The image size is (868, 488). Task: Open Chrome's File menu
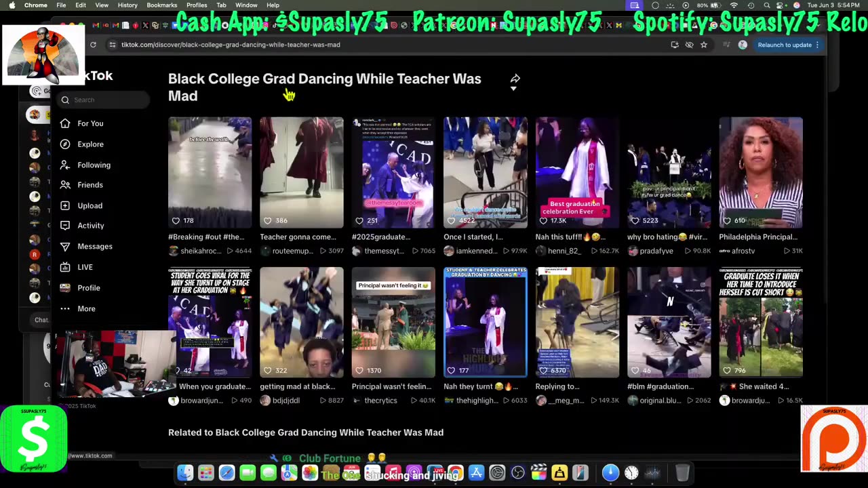61,5
